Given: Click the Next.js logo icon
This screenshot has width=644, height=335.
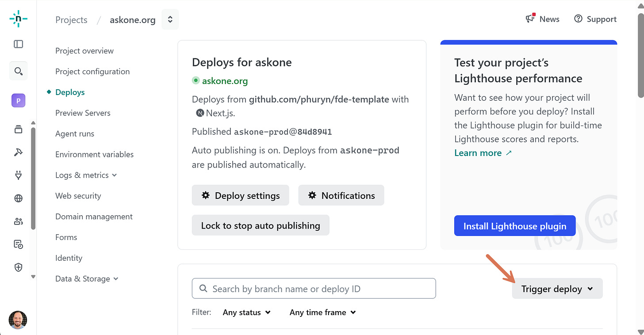Looking at the screenshot, I should coord(200,113).
